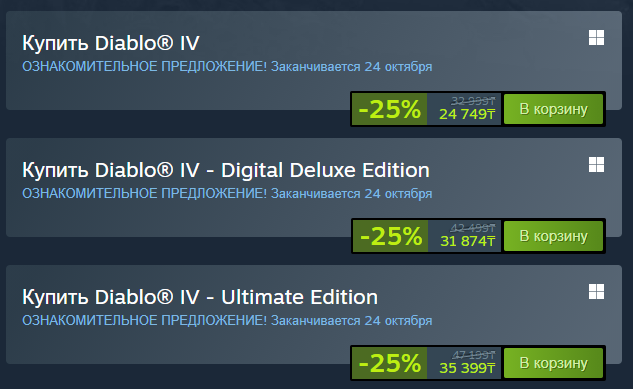Add Diablo IV base game to cart
633x389 pixels.
pos(553,109)
